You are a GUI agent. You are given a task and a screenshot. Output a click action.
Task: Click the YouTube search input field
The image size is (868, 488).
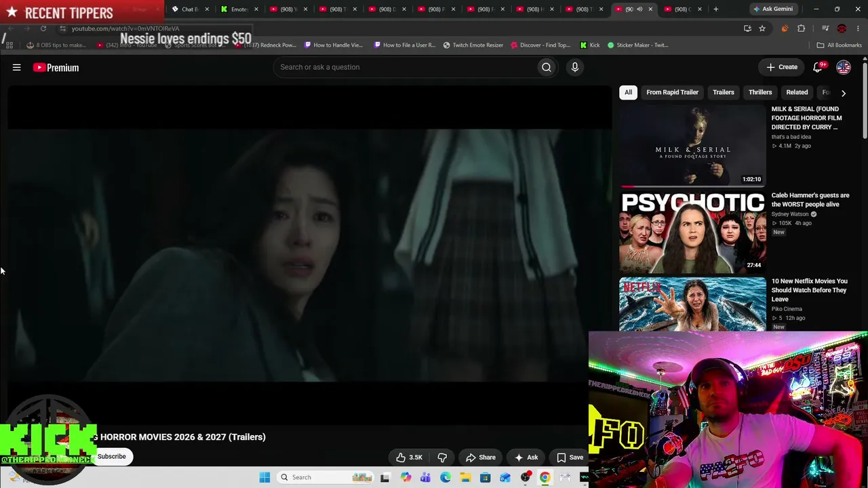[405, 67]
